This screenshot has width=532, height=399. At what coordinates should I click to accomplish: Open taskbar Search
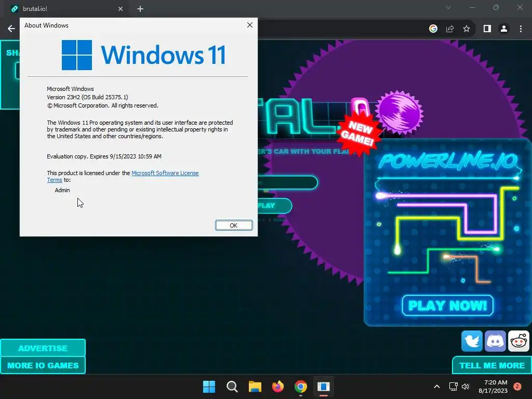click(232, 387)
